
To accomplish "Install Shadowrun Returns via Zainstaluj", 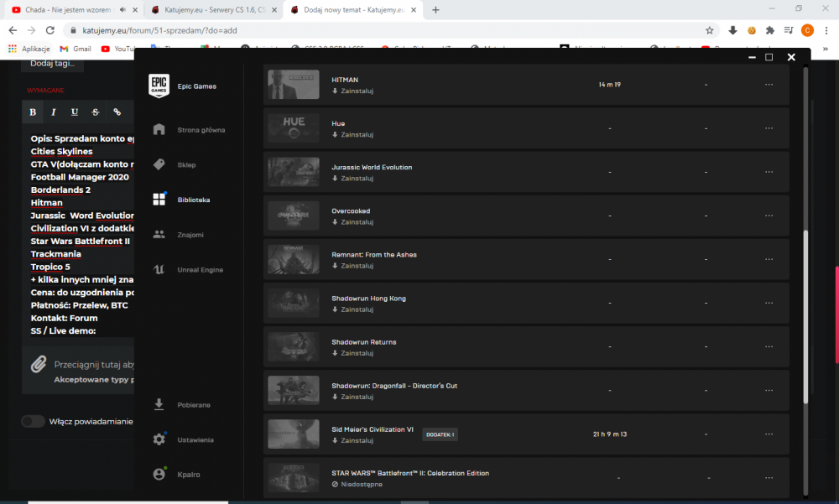I will tap(352, 353).
